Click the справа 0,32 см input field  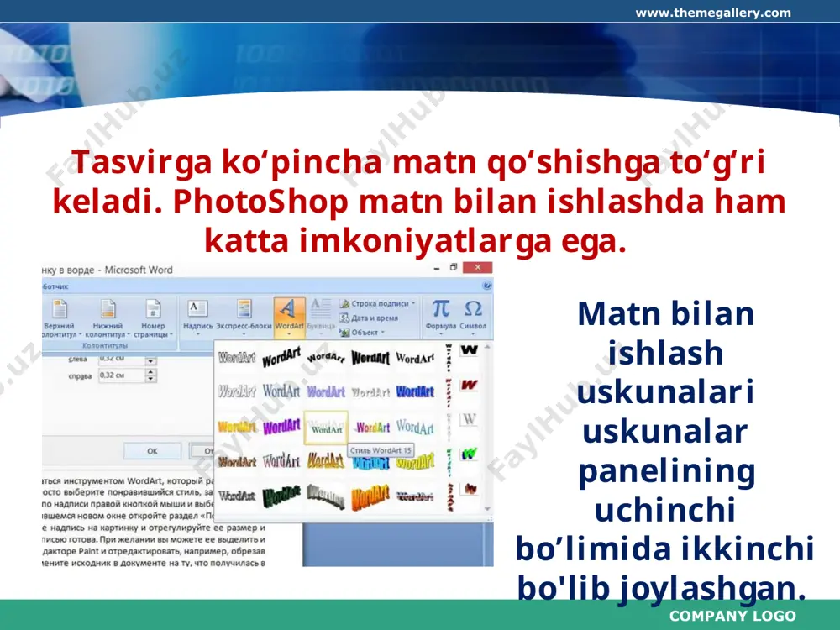pyautogui.click(x=122, y=375)
